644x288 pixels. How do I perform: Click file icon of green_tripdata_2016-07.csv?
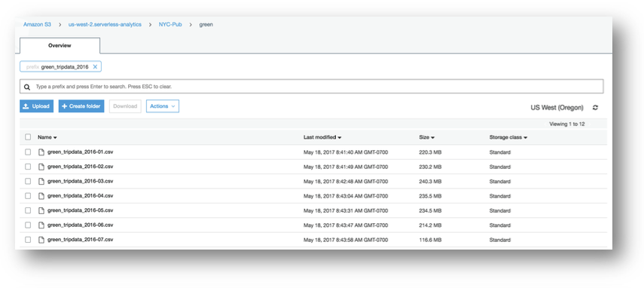(41, 240)
